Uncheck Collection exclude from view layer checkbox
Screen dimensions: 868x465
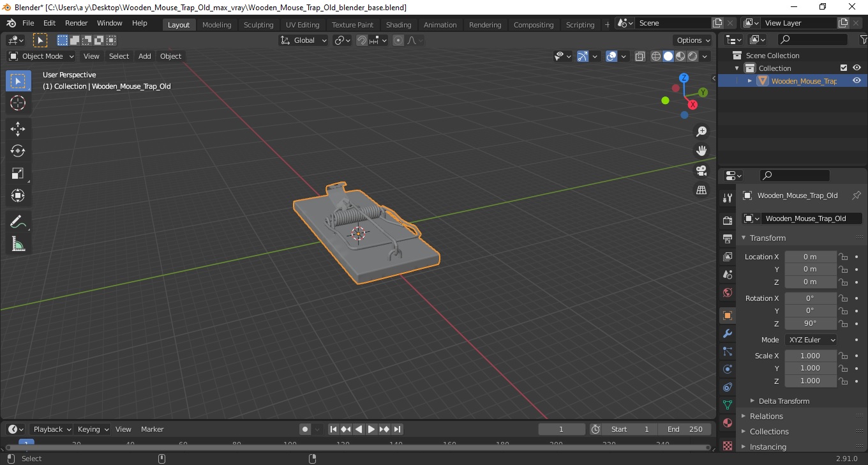(844, 68)
